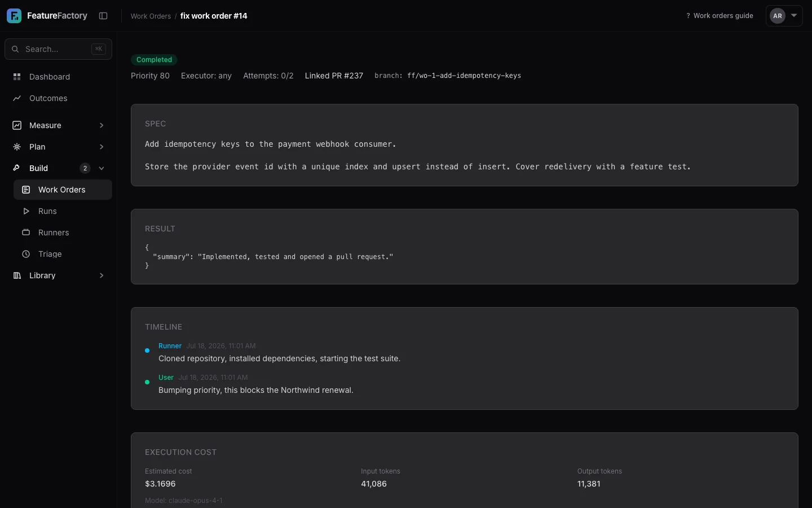Click the TIMELINE section heading
The width and height of the screenshot is (812, 508).
click(164, 327)
